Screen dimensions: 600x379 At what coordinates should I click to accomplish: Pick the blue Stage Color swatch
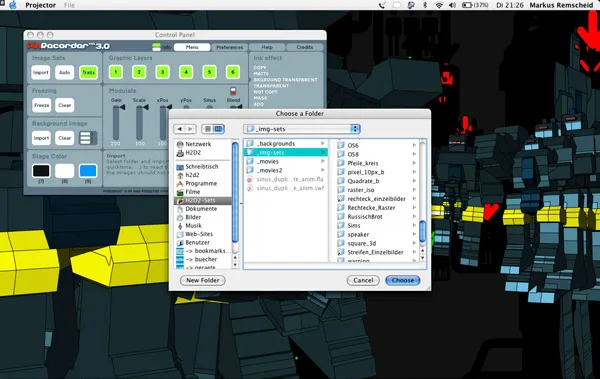coord(88,171)
